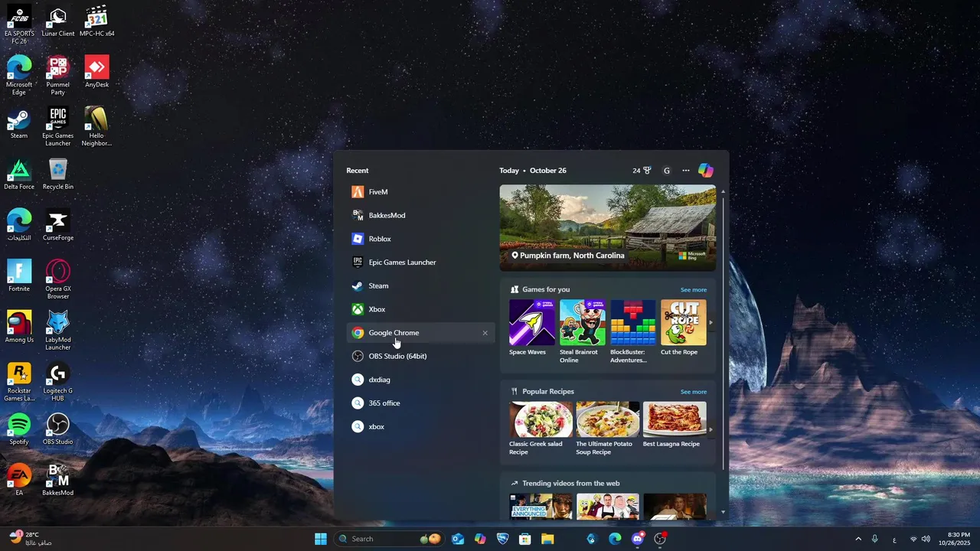Open OBS Studio (64bit) recent entry

tap(420, 356)
